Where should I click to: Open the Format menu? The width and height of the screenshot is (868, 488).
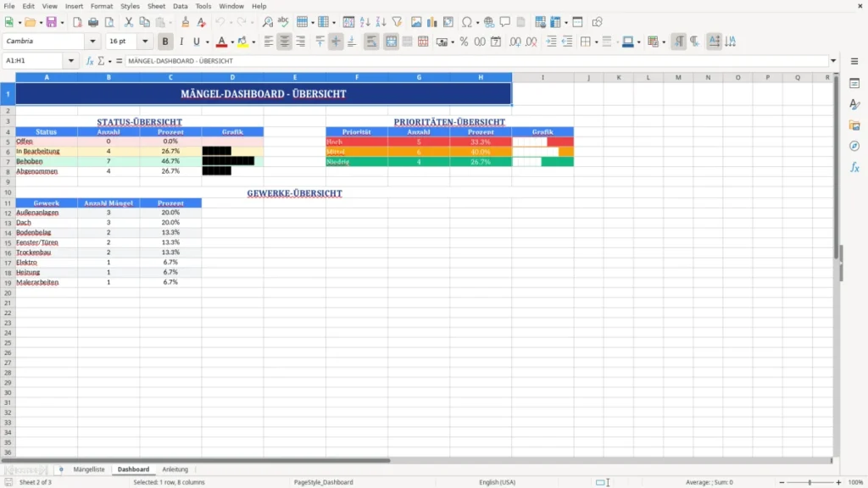(102, 6)
